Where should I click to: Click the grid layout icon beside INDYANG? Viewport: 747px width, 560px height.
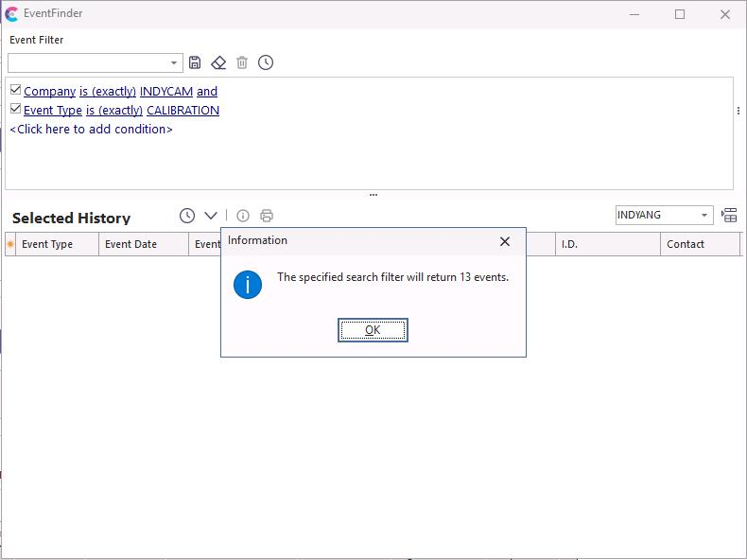729,216
